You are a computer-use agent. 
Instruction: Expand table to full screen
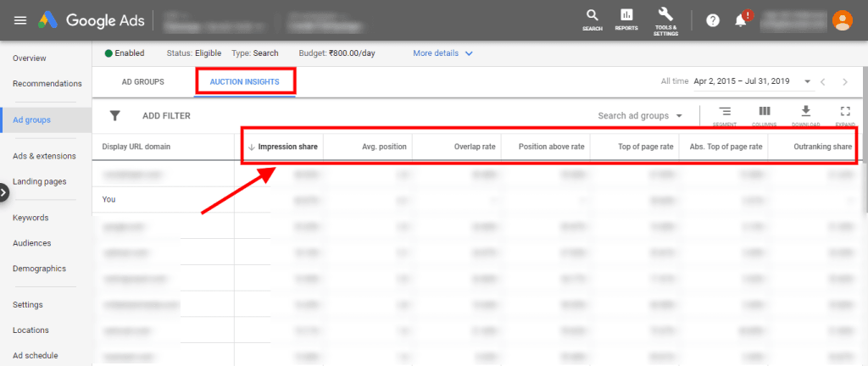point(844,112)
